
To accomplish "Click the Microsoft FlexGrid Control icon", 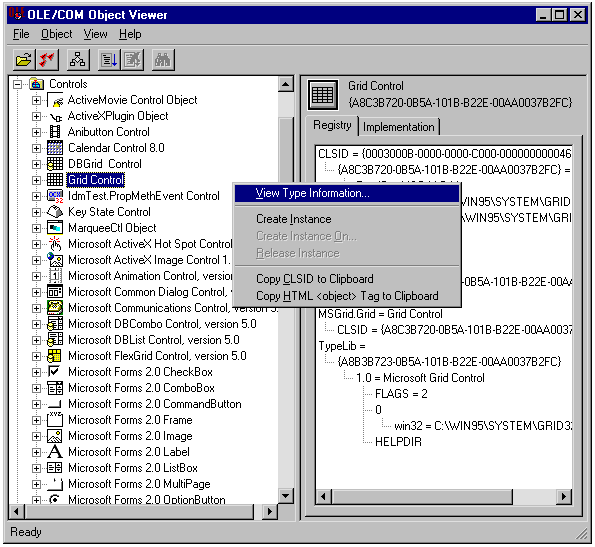I will pyautogui.click(x=55, y=356).
